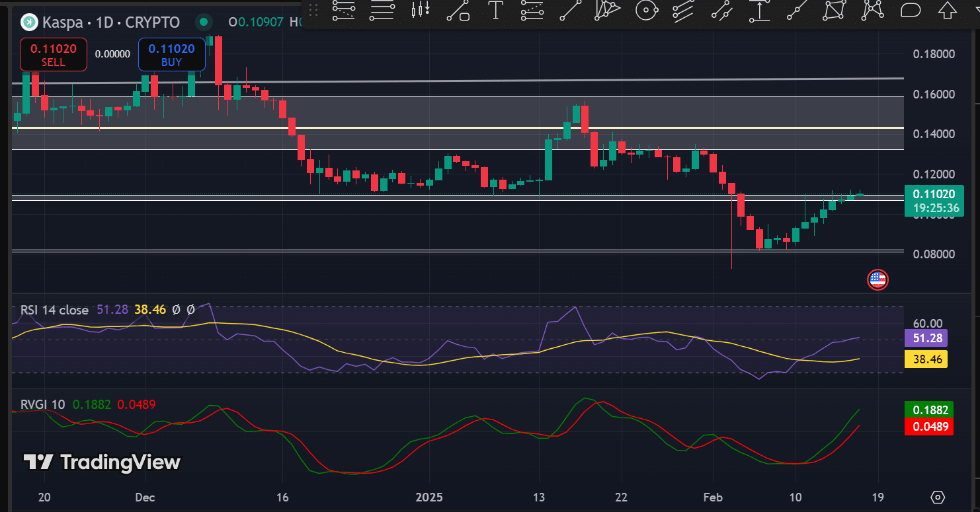Toggle the green market status indicator

coord(204,22)
